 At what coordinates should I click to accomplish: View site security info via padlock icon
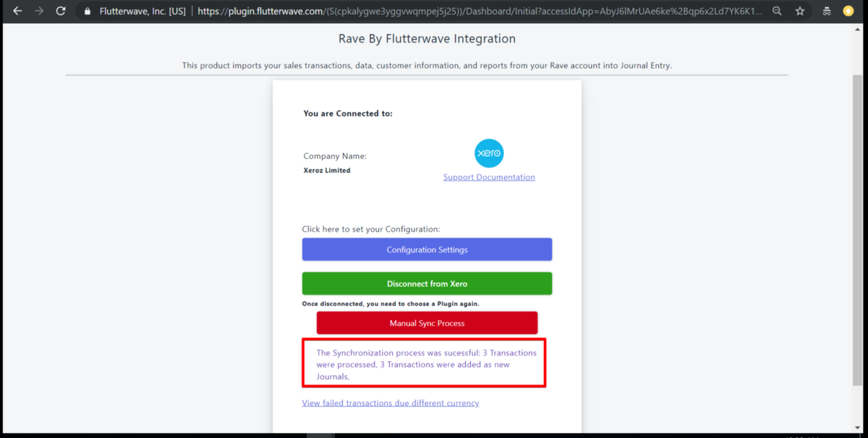click(x=88, y=11)
